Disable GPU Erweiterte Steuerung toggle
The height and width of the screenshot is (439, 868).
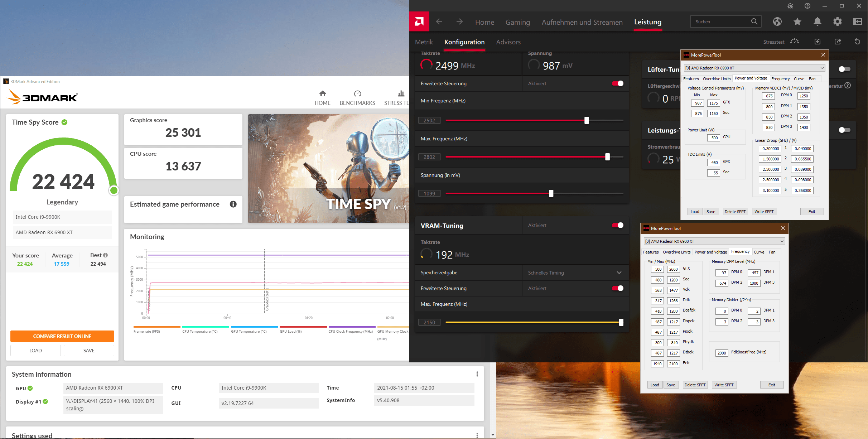coord(618,83)
